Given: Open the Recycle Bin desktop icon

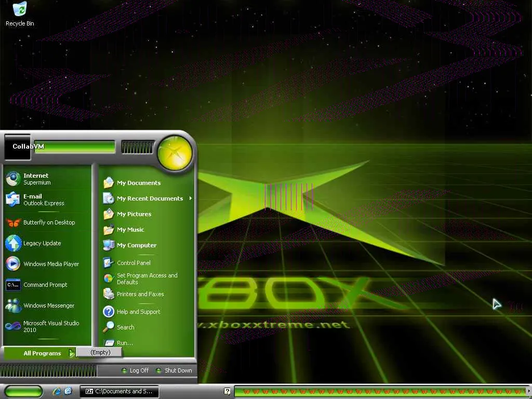Looking at the screenshot, I should 20,14.
